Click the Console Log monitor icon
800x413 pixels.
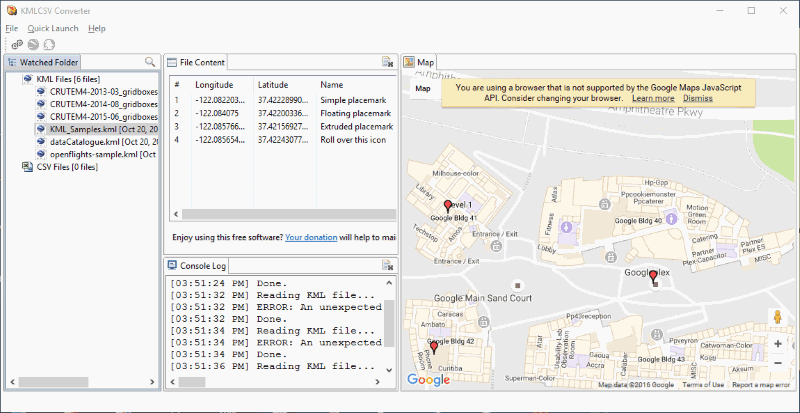click(x=172, y=265)
